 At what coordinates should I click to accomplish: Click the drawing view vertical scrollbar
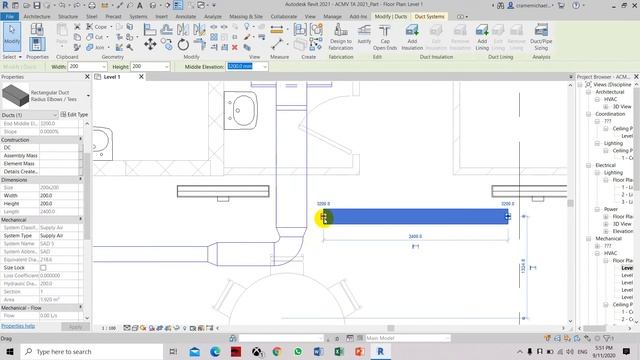570,202
